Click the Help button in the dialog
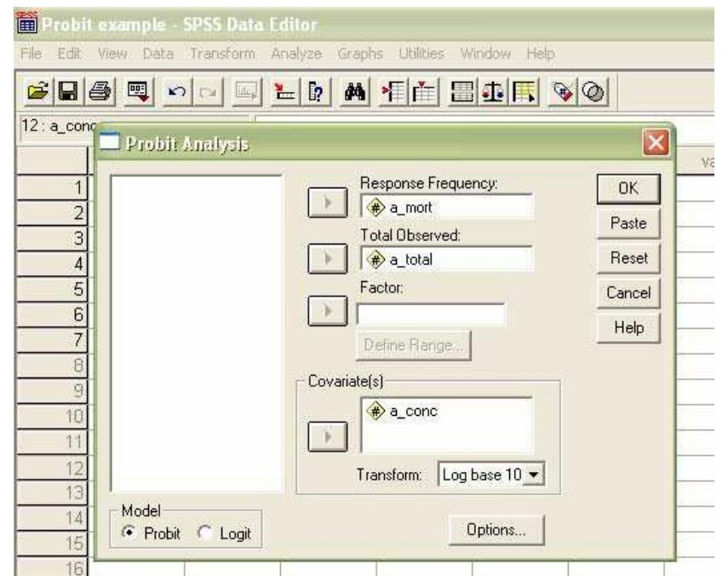 [x=628, y=328]
